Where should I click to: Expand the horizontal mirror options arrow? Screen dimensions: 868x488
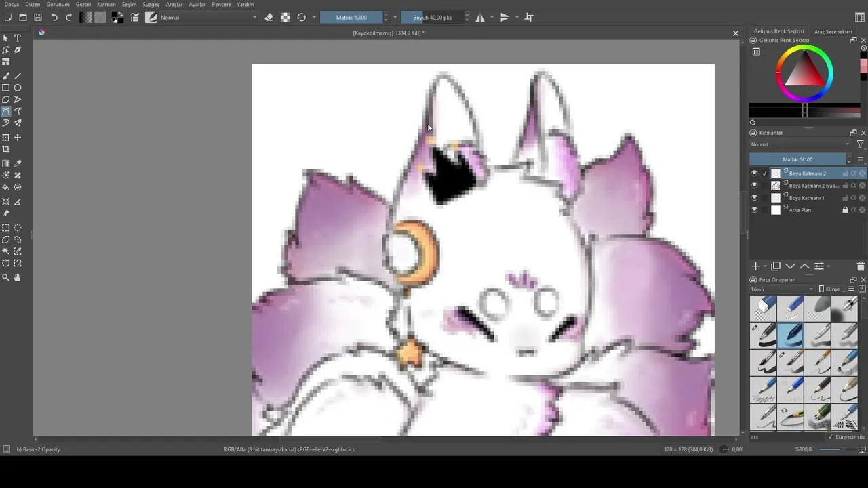(491, 18)
